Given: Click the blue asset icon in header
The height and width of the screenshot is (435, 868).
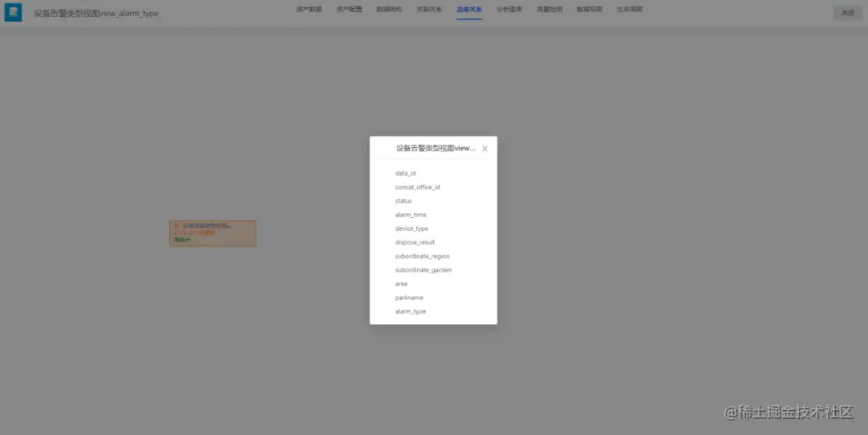Looking at the screenshot, I should coord(14,12).
